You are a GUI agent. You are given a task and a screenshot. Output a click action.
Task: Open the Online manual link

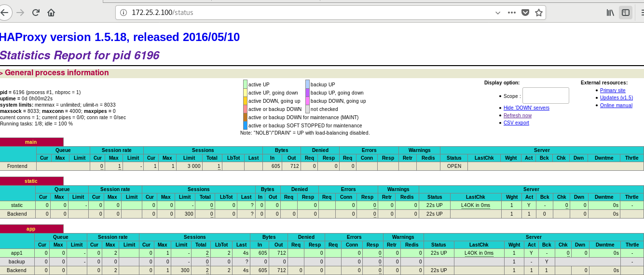616,105
